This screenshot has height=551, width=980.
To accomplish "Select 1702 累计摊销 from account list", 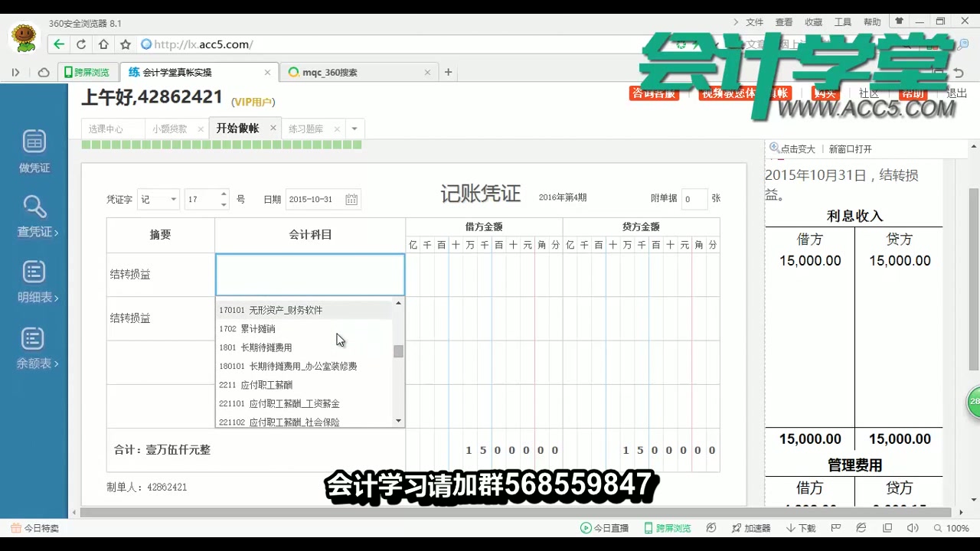I will pos(304,329).
